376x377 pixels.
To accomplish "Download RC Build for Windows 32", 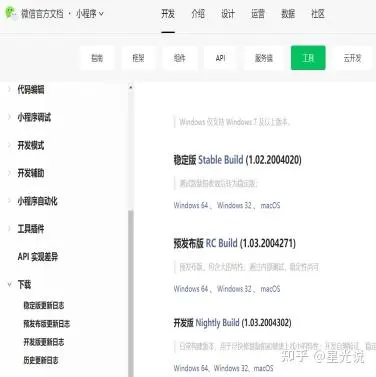I will 234,289.
